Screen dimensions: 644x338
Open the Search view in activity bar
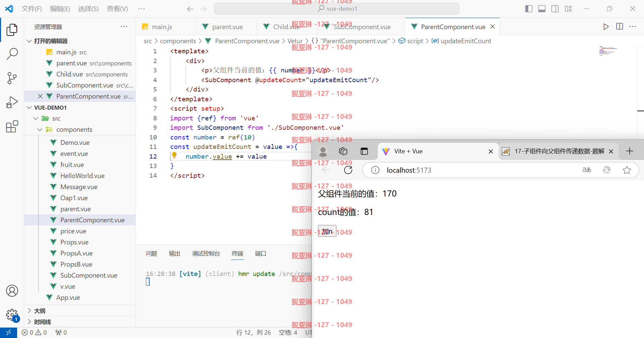click(12, 54)
